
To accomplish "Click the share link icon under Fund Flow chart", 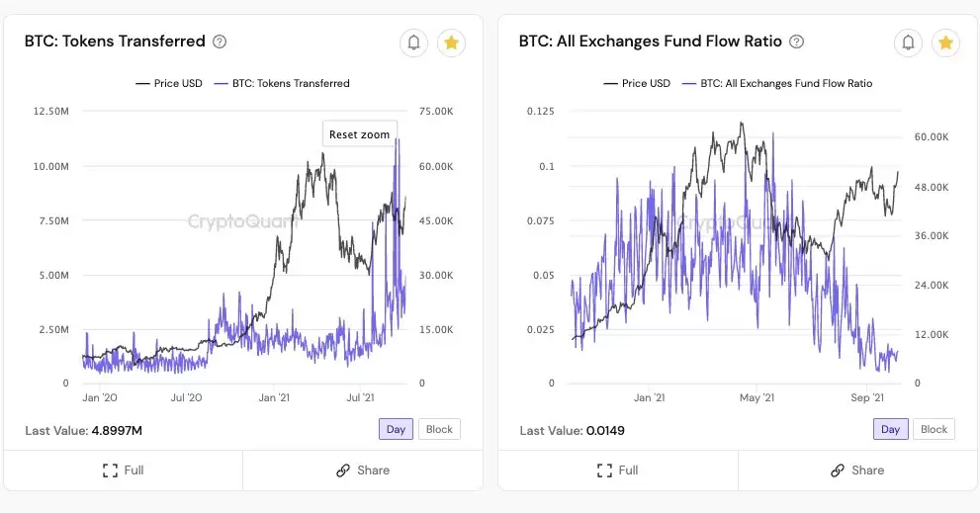I will pos(838,470).
